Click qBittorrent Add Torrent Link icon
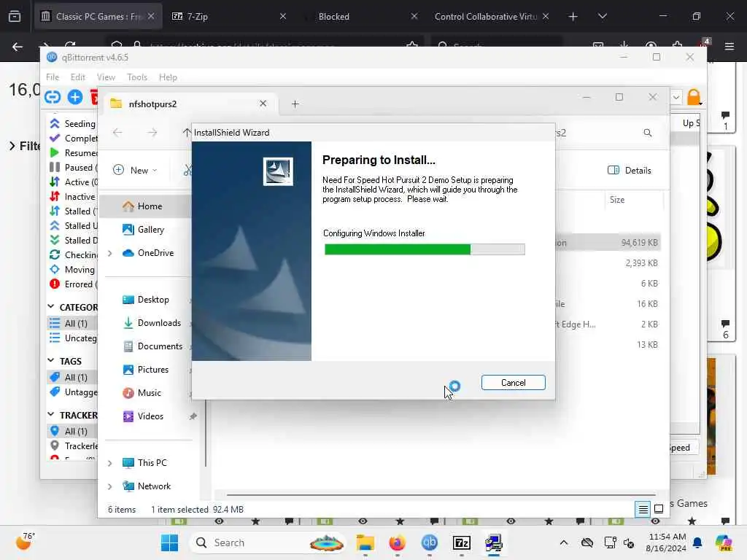The height and width of the screenshot is (560, 747). coord(53,97)
